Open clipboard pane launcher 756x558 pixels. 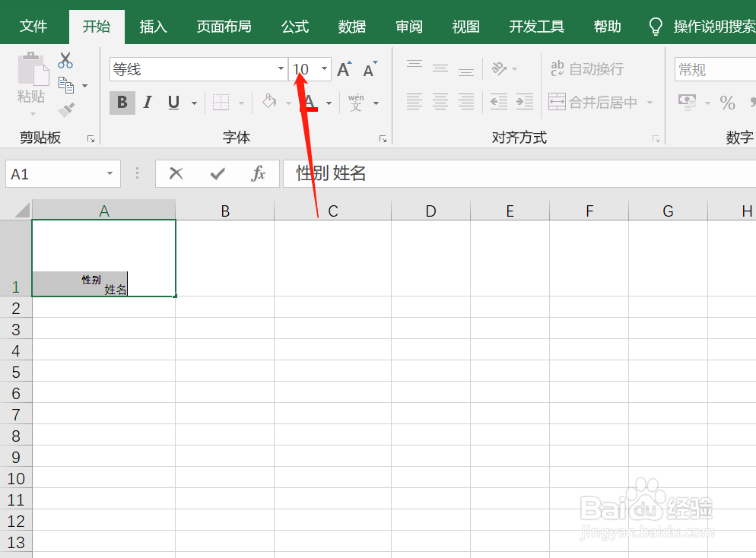[x=91, y=139]
